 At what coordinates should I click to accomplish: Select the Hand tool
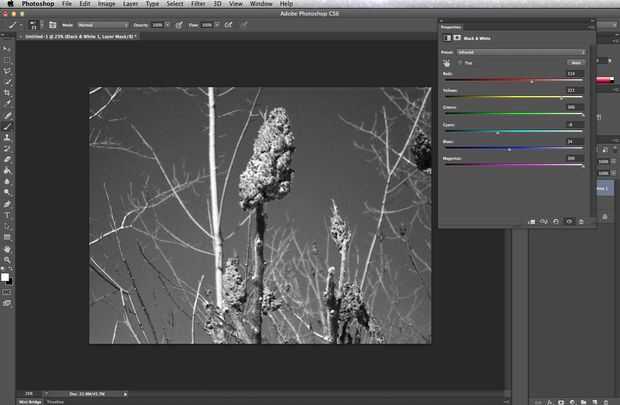coord(7,249)
